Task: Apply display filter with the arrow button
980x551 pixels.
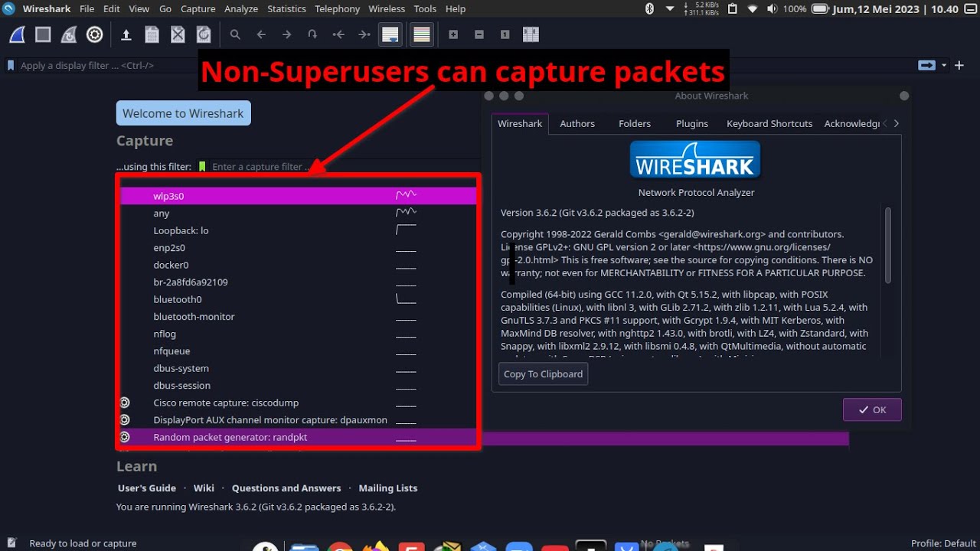Action: [x=927, y=66]
